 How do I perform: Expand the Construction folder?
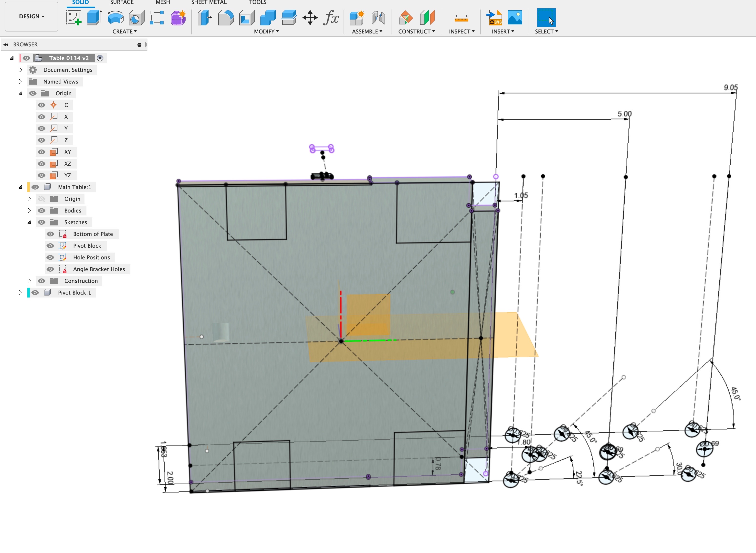30,280
